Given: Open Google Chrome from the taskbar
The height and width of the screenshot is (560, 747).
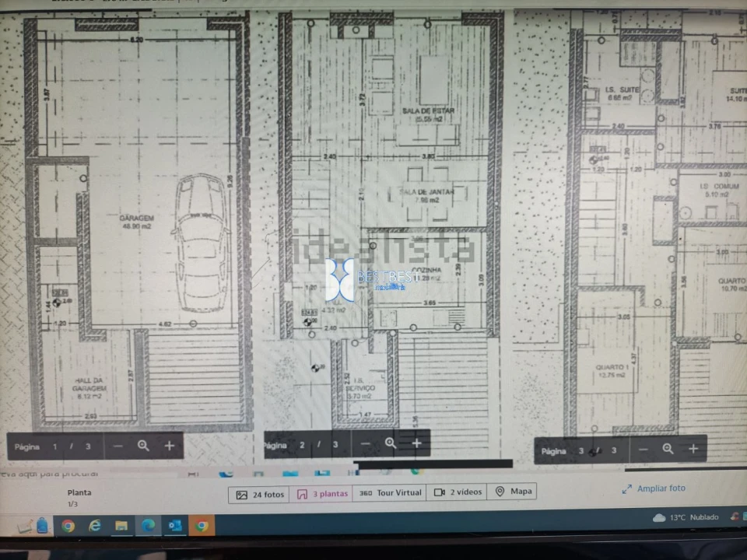Looking at the screenshot, I should (68, 527).
